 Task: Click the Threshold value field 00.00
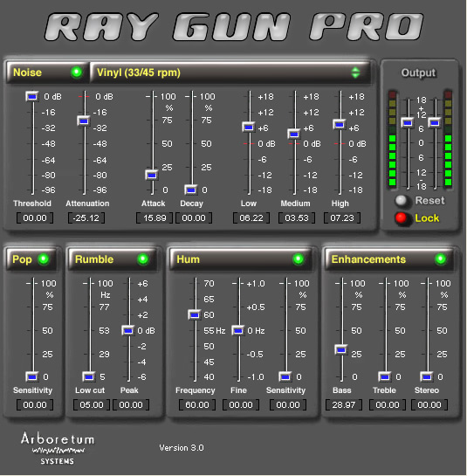pos(35,218)
